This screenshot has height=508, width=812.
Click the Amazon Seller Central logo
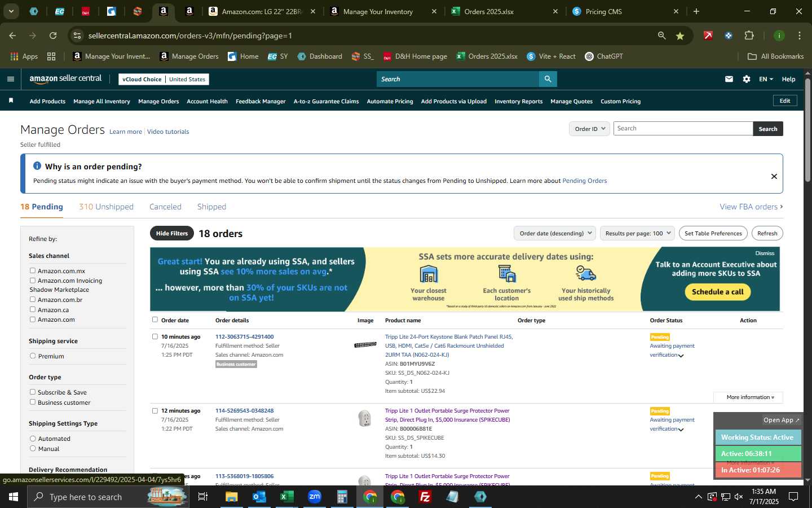65,79
